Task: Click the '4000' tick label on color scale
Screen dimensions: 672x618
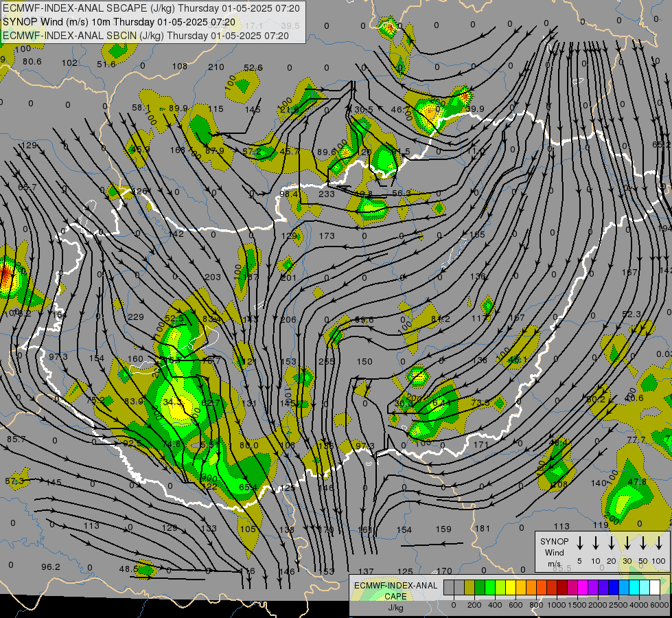Action: click(640, 605)
